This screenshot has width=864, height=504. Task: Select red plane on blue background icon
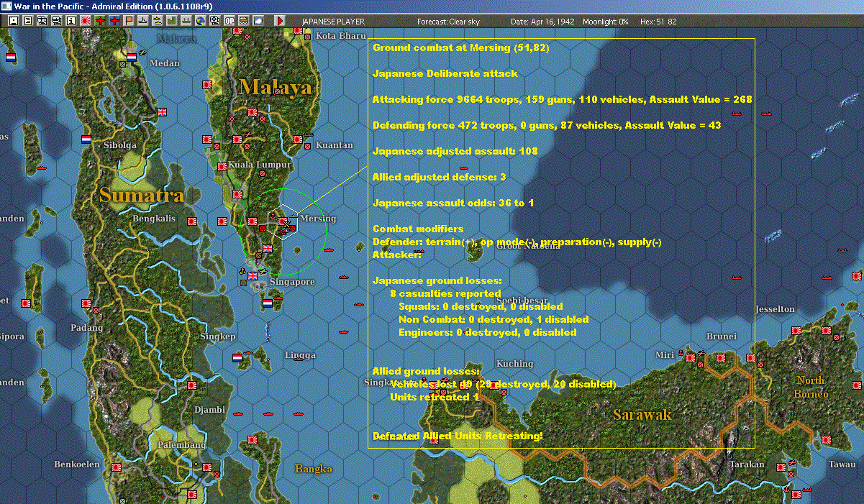115,21
